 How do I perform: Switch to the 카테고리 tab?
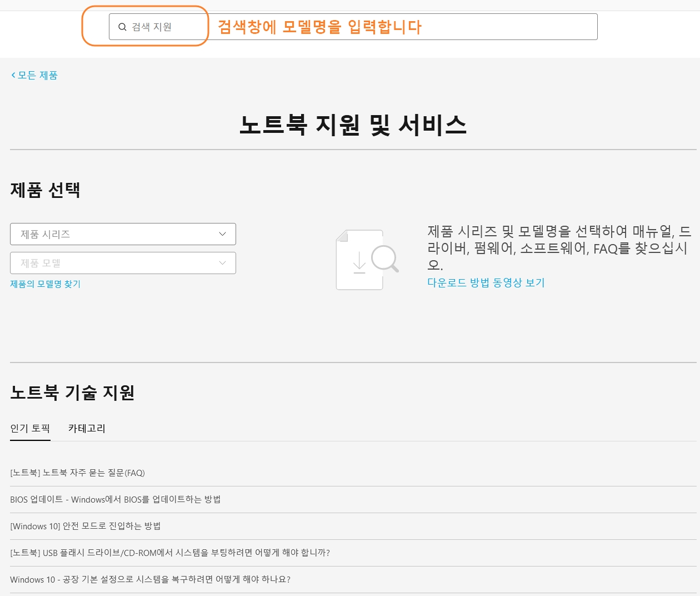pos(87,428)
